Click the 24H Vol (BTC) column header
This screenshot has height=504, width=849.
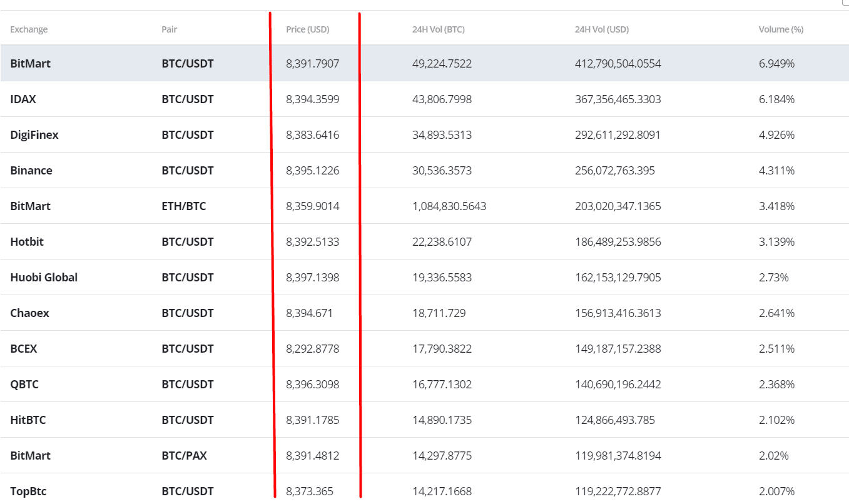[x=438, y=29]
